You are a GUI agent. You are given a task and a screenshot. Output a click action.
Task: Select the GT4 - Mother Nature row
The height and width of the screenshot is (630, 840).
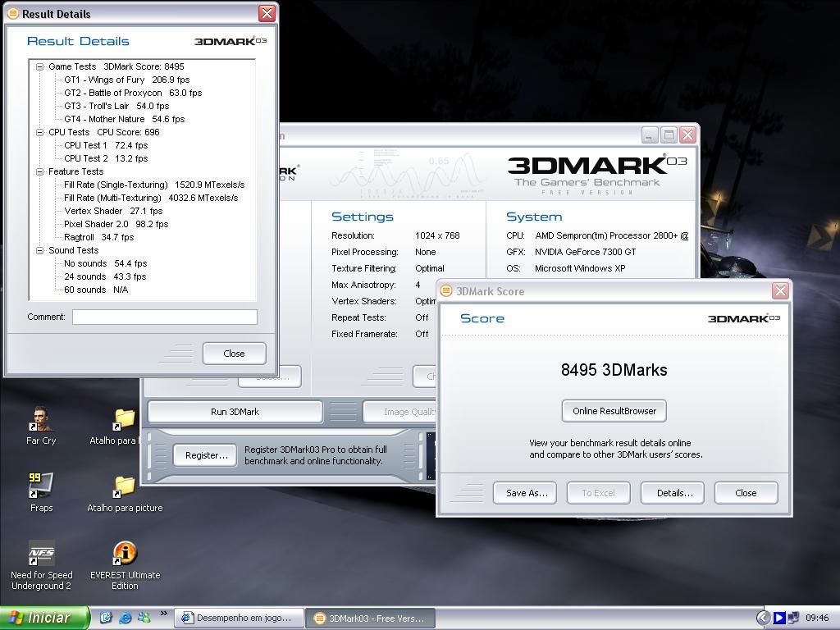point(125,119)
